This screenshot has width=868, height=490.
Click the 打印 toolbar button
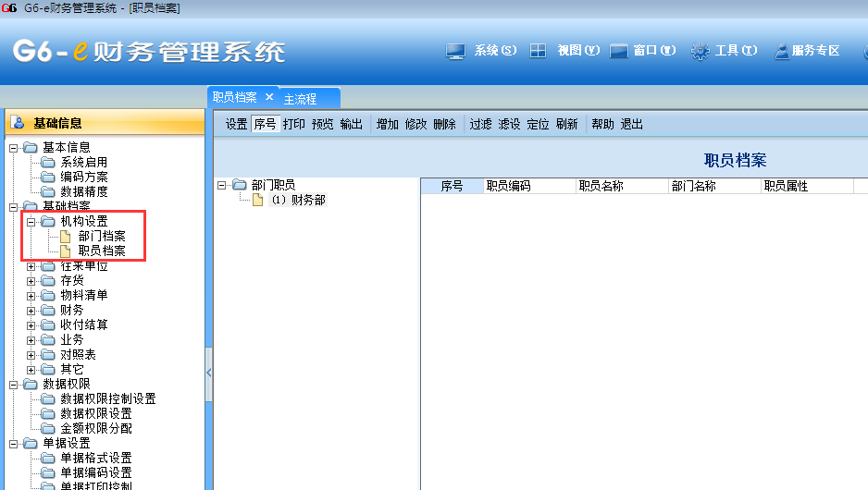pos(294,124)
